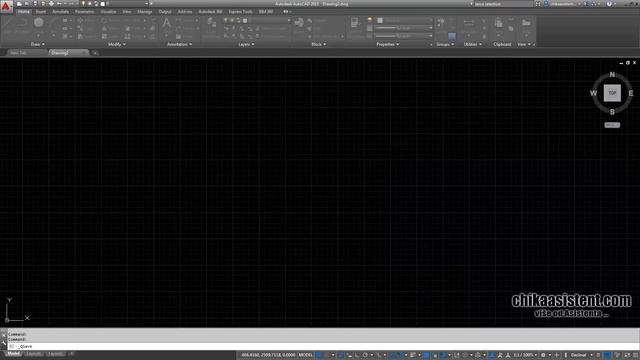The image size is (640, 360).
Task: Click ViewCube compass W direction
Action: point(593,93)
